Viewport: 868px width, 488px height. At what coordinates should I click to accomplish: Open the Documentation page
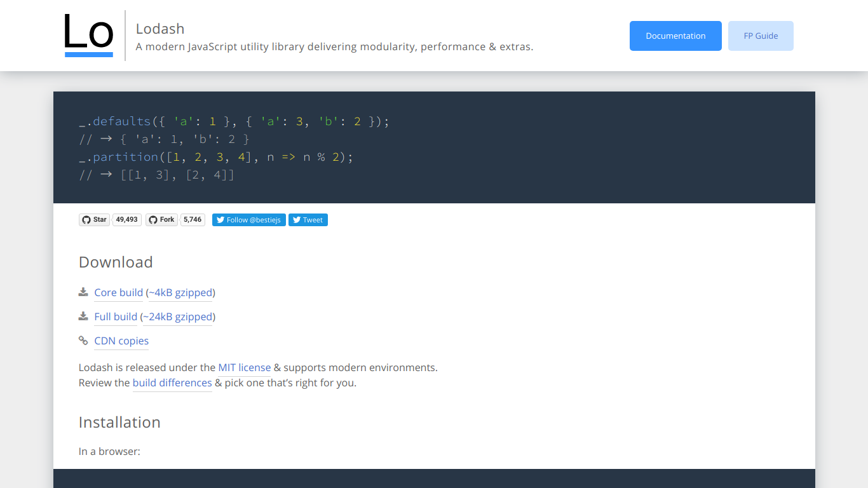(x=675, y=36)
